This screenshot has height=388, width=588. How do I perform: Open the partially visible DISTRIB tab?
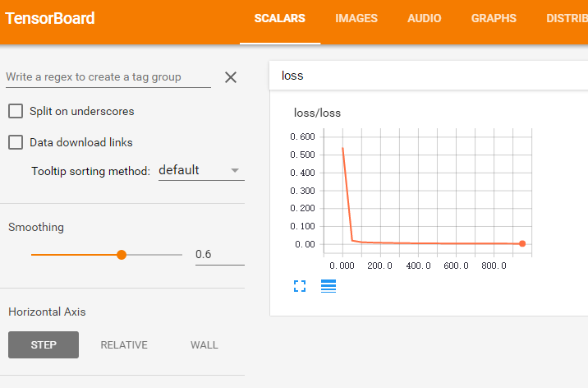coord(567,18)
